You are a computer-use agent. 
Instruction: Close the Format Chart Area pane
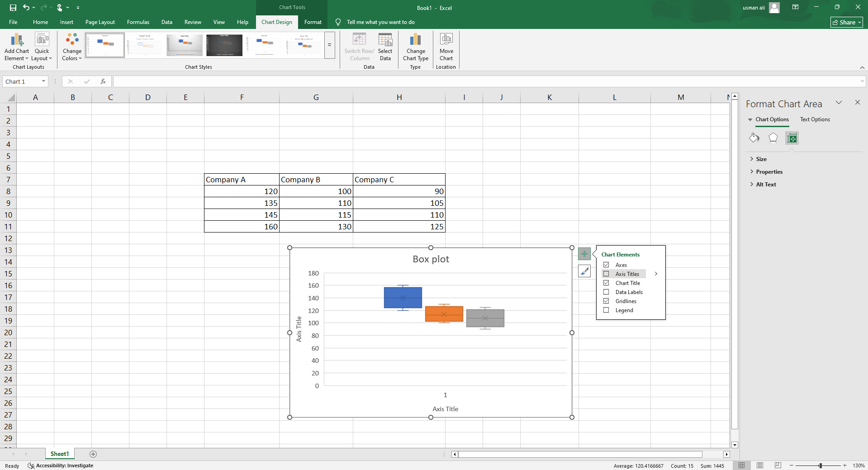click(x=857, y=102)
